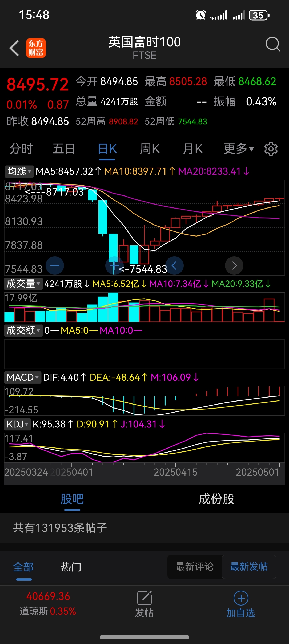Screen dimensions: 289x644
Task: Tap the 加自选 label
Action: point(241,613)
